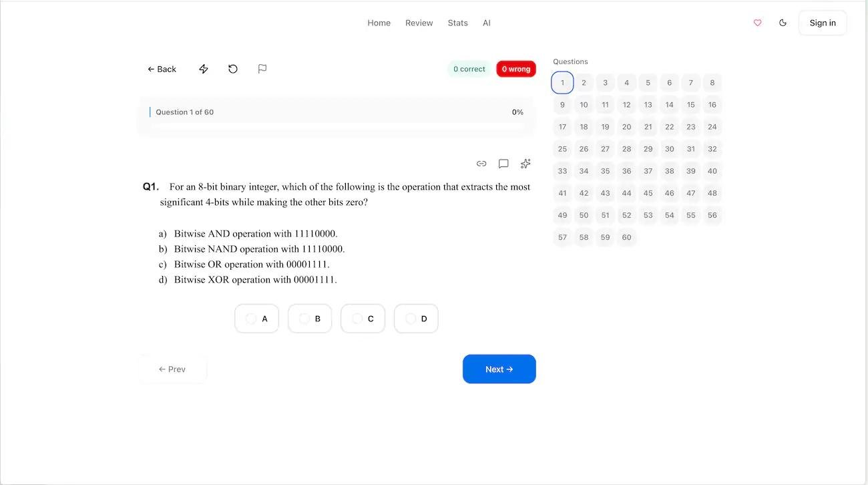Jump to question 52 in grid
The width and height of the screenshot is (868, 485).
coord(626,215)
